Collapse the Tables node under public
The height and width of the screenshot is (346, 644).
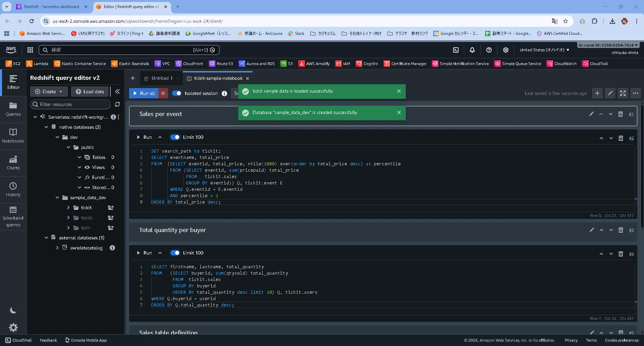[79, 157]
